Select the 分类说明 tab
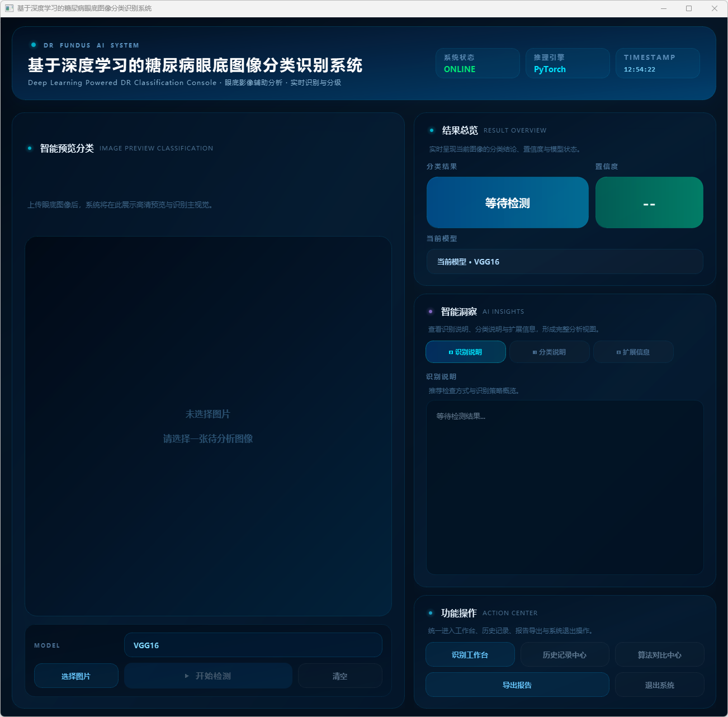 tap(549, 352)
